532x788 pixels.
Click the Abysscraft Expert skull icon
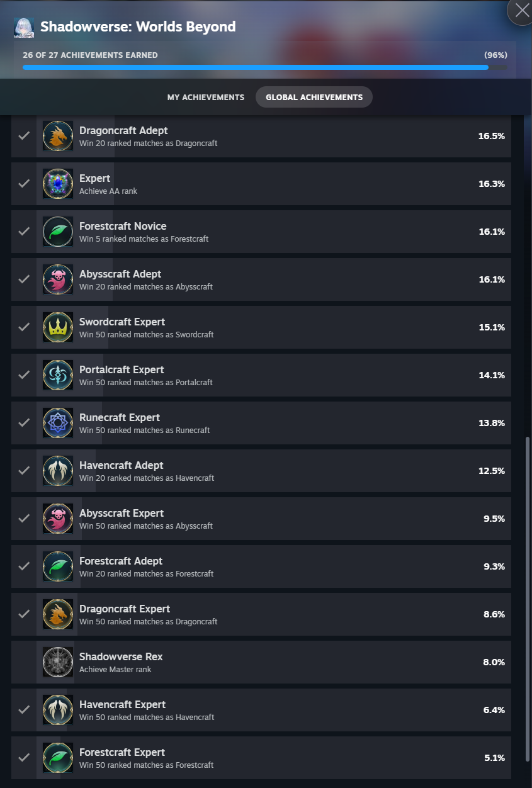point(58,519)
